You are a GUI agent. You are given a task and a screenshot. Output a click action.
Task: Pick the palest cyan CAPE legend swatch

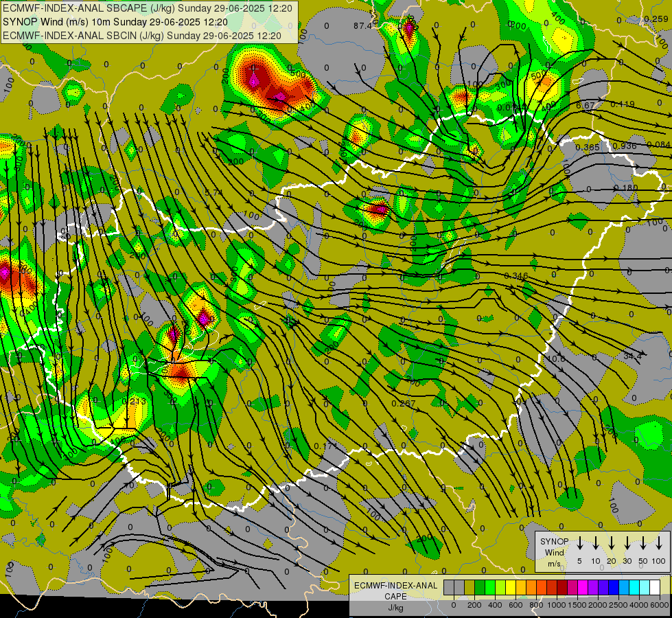pyautogui.click(x=645, y=587)
